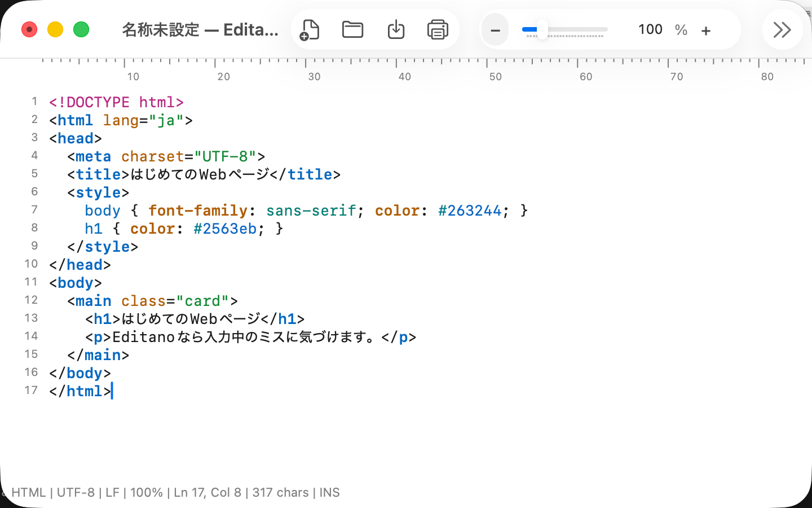Open a file with the folder icon
This screenshot has height=508, width=812.
[x=353, y=29]
